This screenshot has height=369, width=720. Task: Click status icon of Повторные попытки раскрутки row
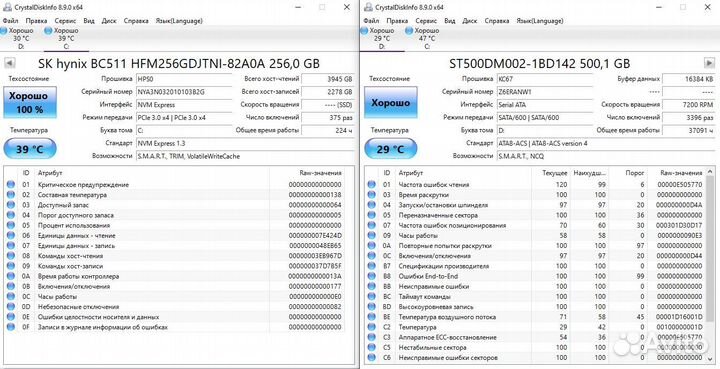tap(371, 246)
